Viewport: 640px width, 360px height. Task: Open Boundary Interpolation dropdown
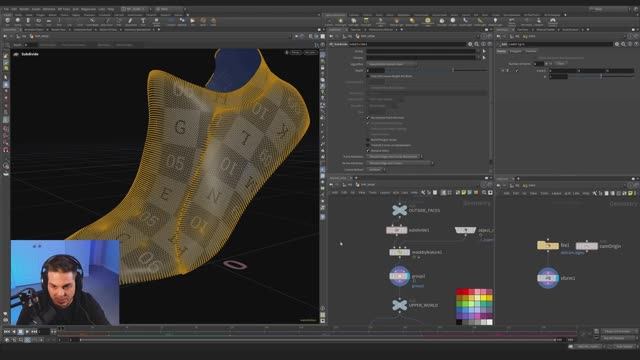coord(394,156)
